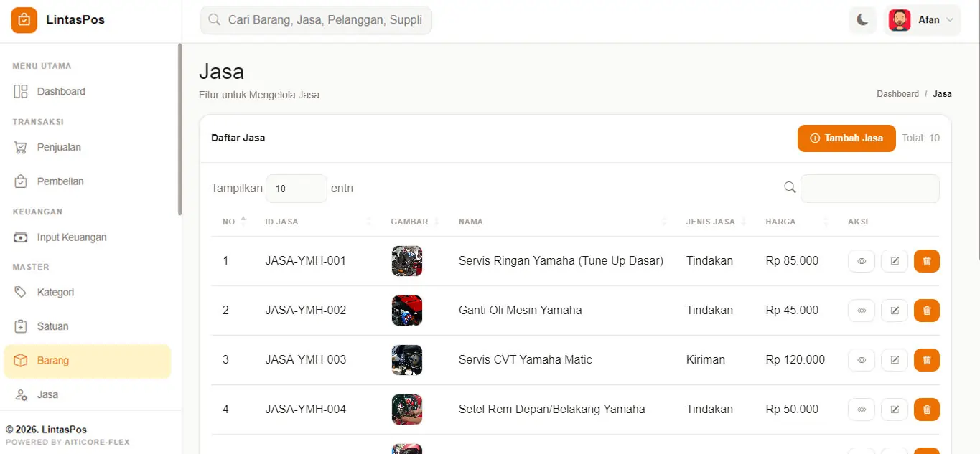Select the Input Keuangan sidebar icon
The height and width of the screenshot is (454, 980).
point(21,237)
